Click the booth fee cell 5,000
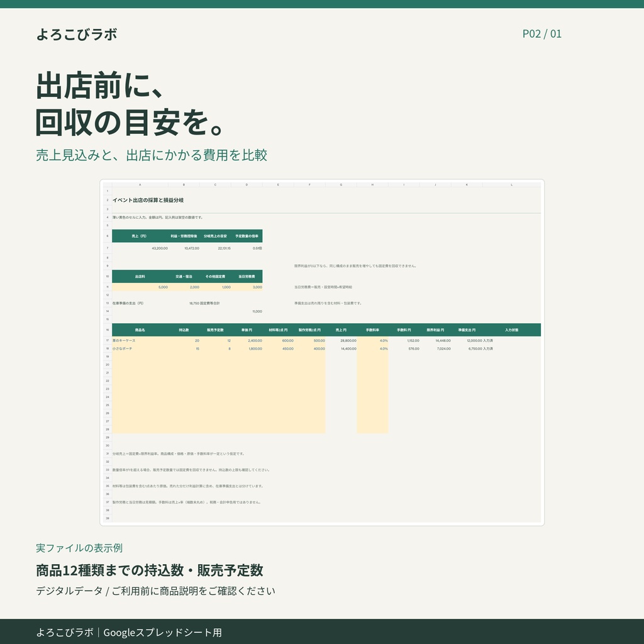644x644 pixels. point(140,287)
